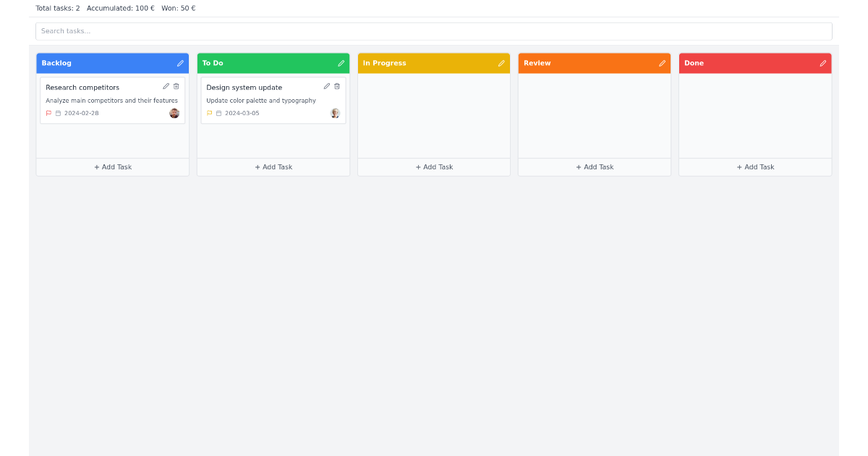Viewport: 868px width, 456px height.
Task: Edit the To Do column title
Action: click(x=340, y=63)
